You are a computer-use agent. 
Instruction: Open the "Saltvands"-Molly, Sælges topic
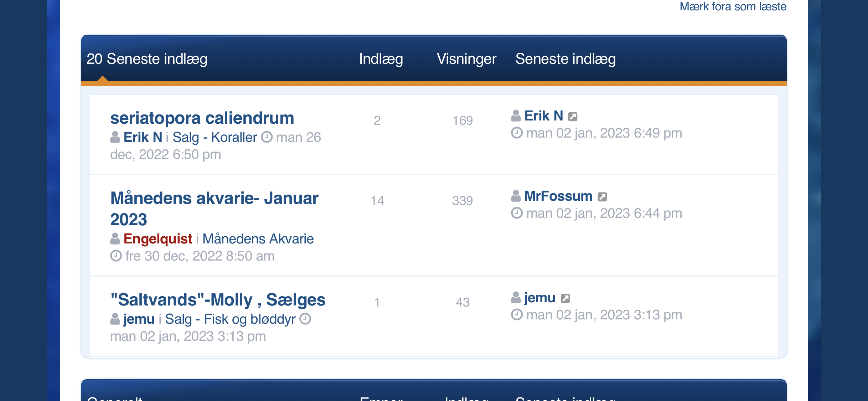pyautogui.click(x=218, y=300)
